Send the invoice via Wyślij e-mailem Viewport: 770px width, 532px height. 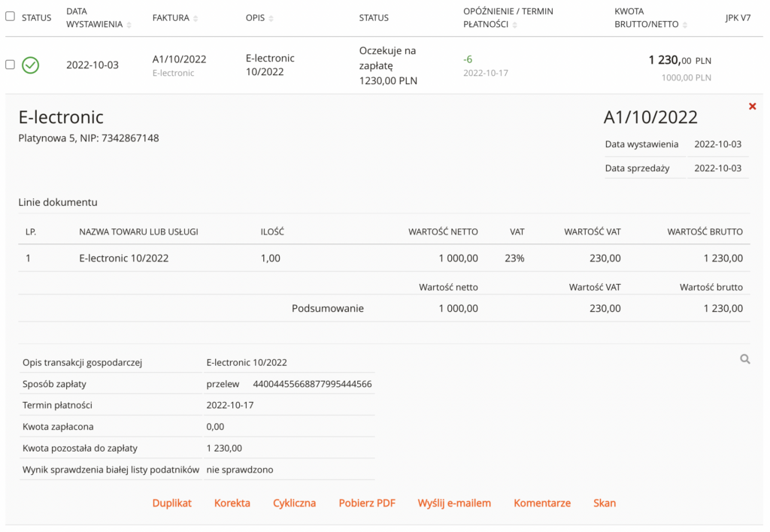click(454, 503)
